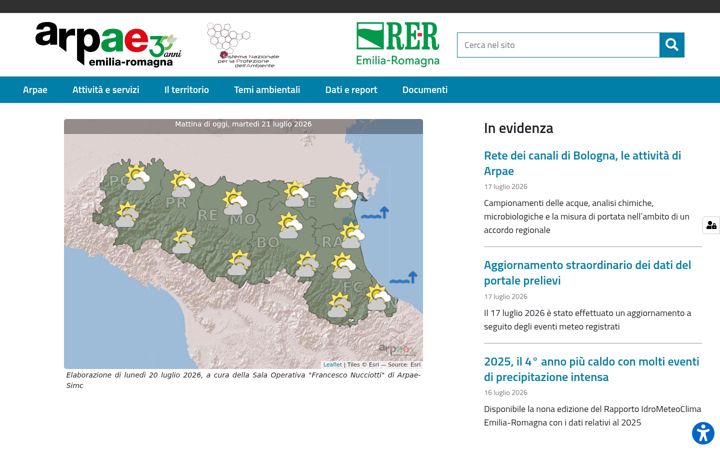Open the Il territorio menu
The image size is (720, 450).
(186, 90)
